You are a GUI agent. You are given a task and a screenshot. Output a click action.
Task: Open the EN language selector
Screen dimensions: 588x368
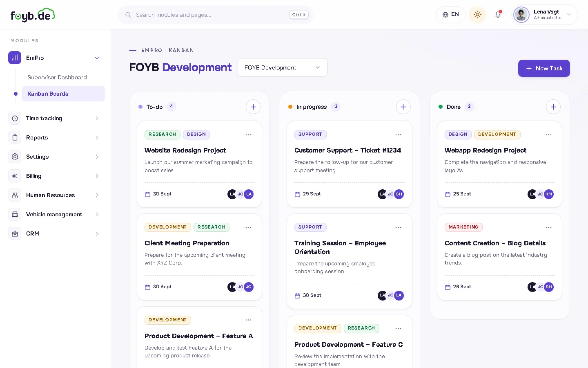coord(451,15)
